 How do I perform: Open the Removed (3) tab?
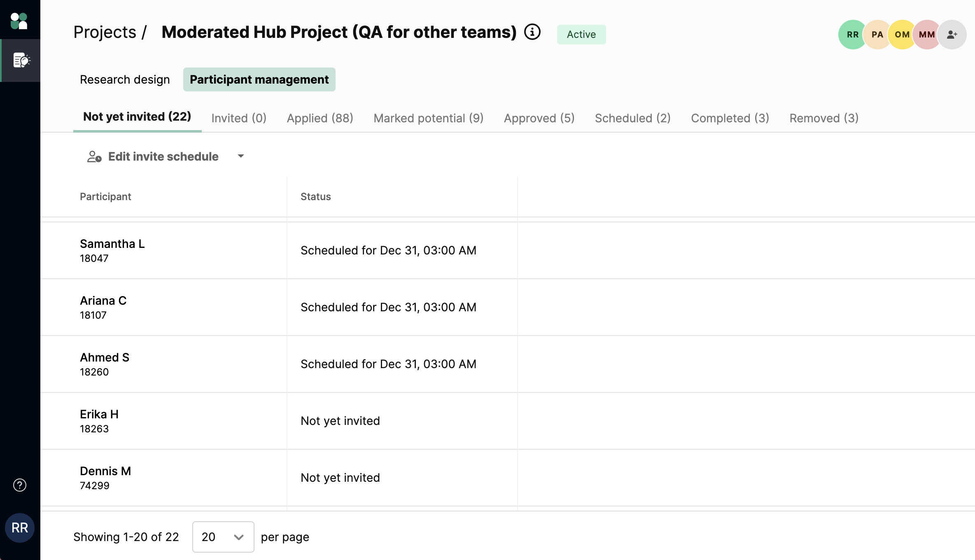point(824,118)
